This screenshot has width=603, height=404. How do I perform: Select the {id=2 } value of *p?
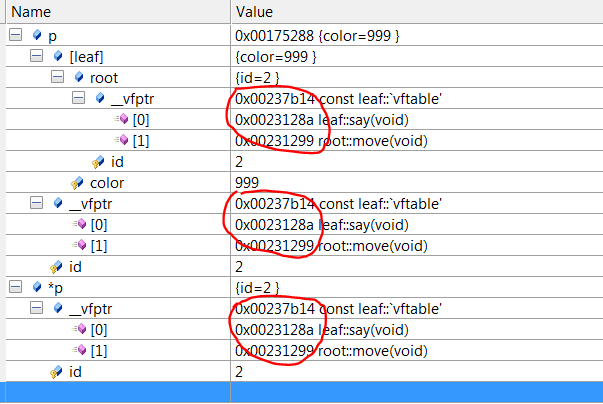point(257,288)
